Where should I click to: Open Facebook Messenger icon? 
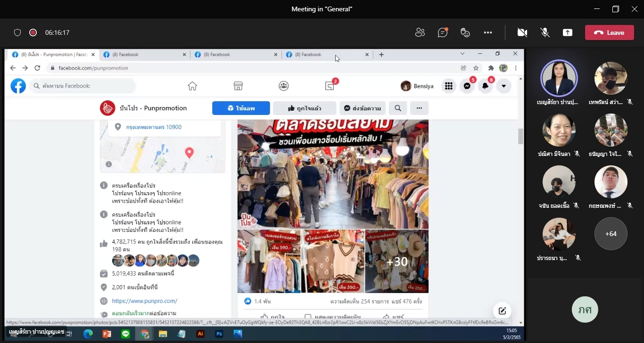coord(467,86)
